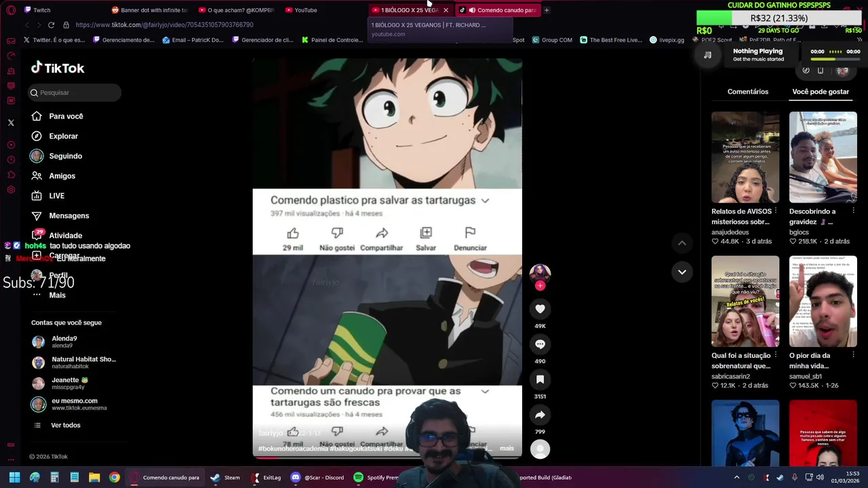868x488 pixels.
Task: Open Chrome from the taskbar
Action: click(x=115, y=477)
